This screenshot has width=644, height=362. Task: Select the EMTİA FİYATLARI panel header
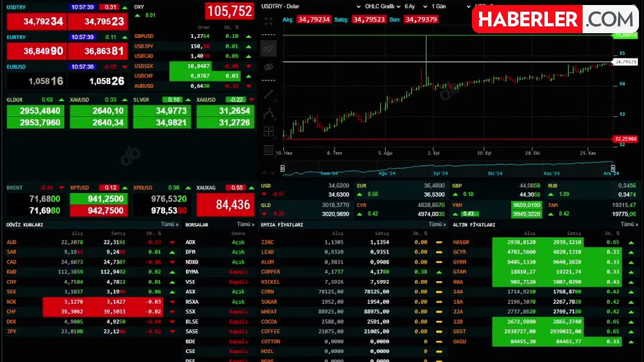pyautogui.click(x=282, y=225)
